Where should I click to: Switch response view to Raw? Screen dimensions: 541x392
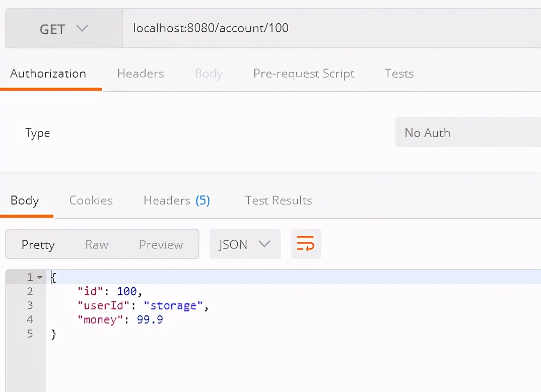[x=97, y=244]
